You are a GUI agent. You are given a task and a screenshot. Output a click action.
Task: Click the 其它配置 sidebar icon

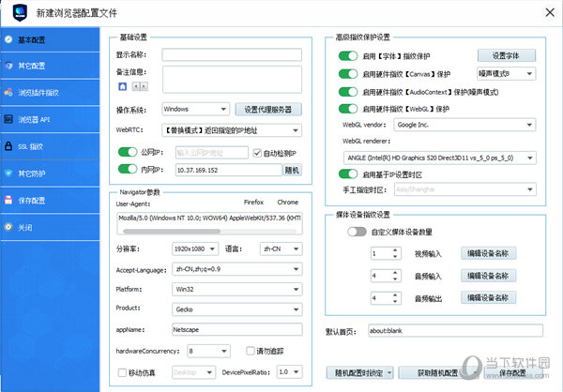pyautogui.click(x=8, y=67)
